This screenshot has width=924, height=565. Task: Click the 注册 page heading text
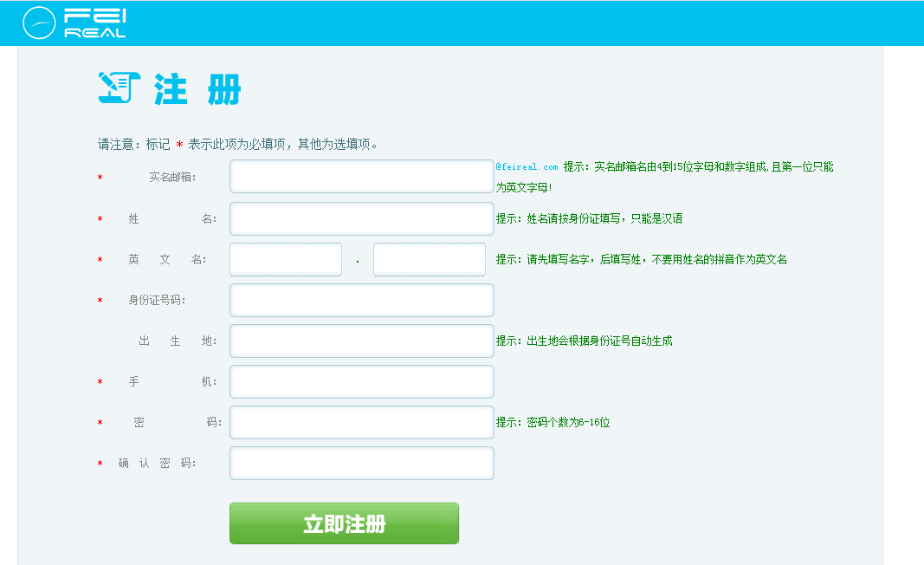pyautogui.click(x=198, y=89)
